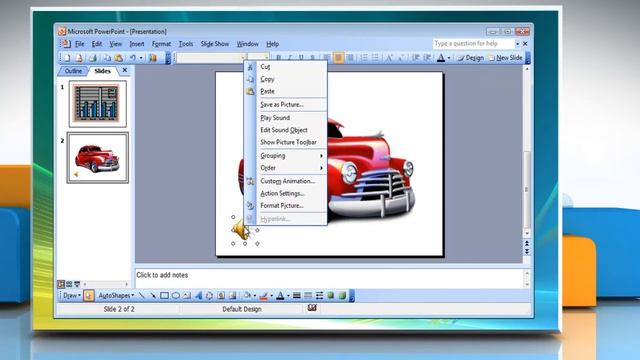This screenshot has height=360, width=640.
Task: Click the Arrow Style icon
Action: point(319,296)
